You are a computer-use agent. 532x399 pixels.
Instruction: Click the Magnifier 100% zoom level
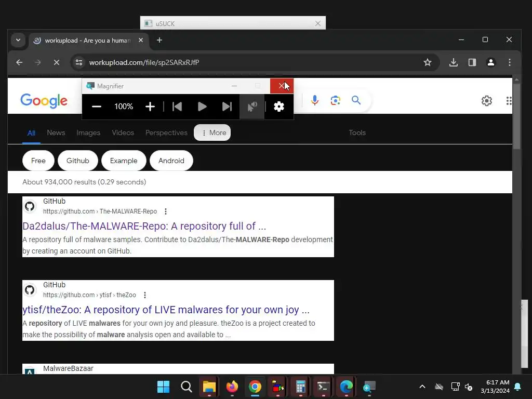124,107
